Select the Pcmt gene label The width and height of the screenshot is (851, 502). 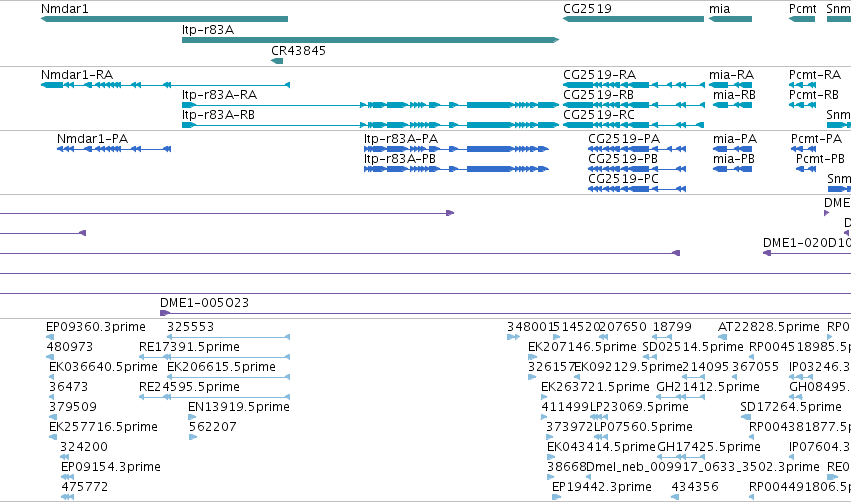pyautogui.click(x=803, y=9)
